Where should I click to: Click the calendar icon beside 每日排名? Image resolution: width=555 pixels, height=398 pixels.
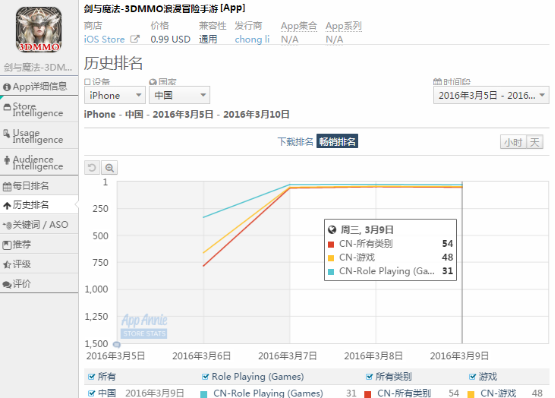7,186
